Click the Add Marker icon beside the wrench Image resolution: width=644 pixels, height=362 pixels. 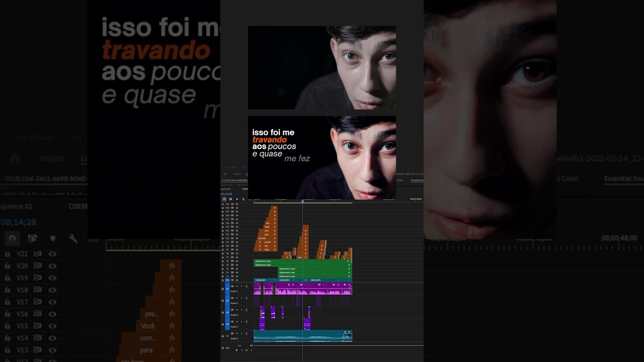237,199
